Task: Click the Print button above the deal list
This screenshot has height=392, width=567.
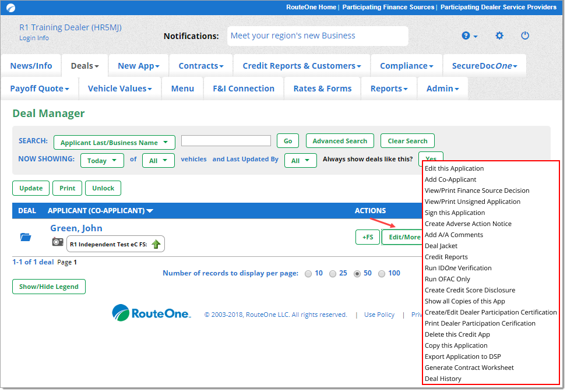Action: click(x=67, y=188)
